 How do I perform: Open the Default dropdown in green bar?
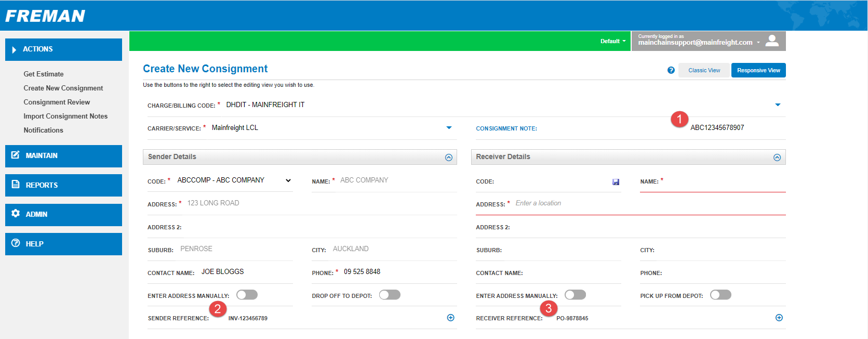coord(613,41)
